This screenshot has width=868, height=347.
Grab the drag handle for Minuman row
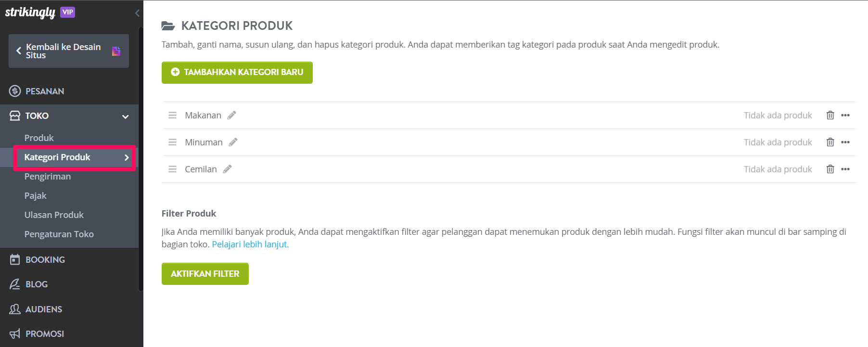[172, 142]
